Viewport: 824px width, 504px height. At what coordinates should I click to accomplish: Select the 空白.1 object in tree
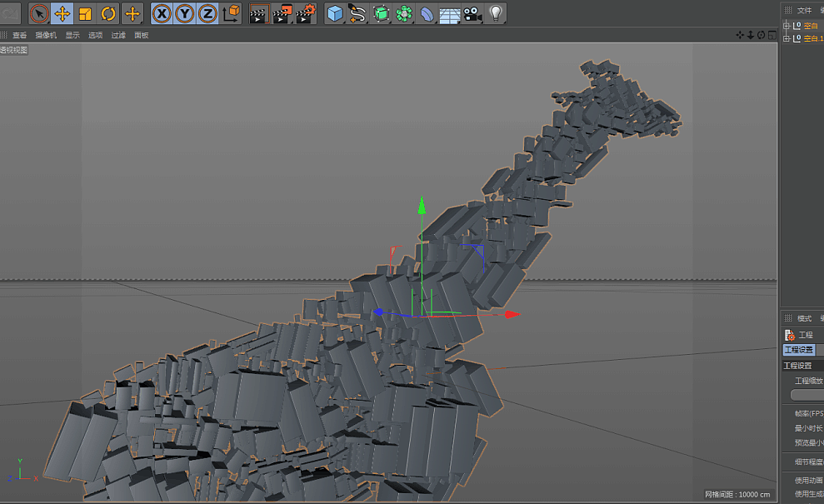[813, 38]
